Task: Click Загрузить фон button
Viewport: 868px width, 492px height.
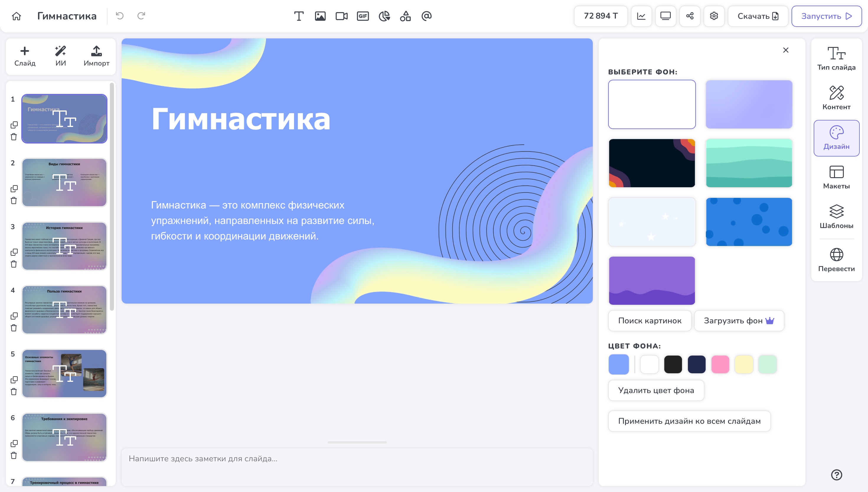Action: [x=739, y=321]
